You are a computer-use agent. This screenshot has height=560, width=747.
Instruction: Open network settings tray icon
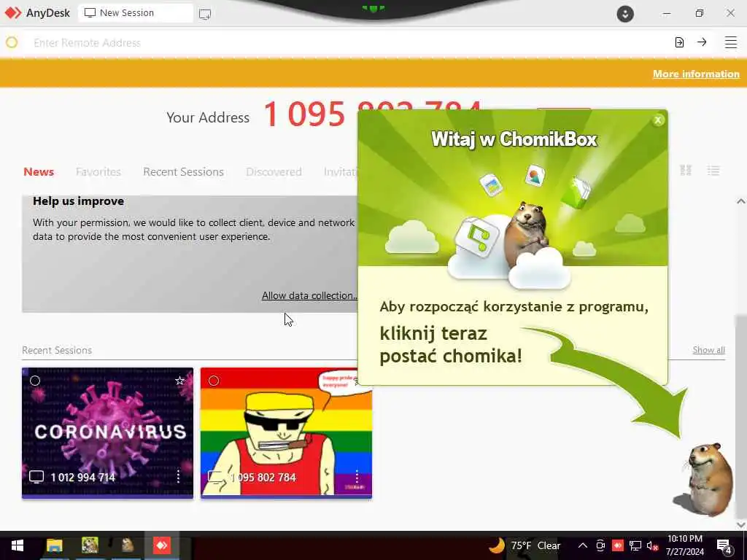click(635, 545)
